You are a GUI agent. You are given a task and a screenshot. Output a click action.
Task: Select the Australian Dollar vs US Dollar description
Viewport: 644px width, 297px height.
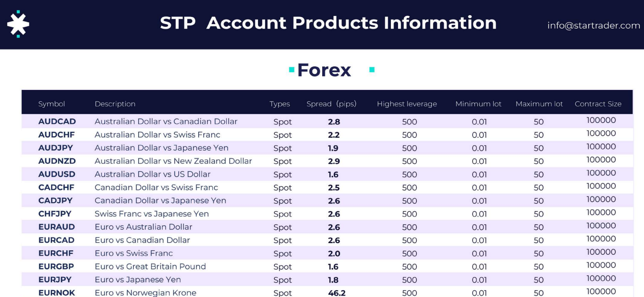tap(152, 174)
